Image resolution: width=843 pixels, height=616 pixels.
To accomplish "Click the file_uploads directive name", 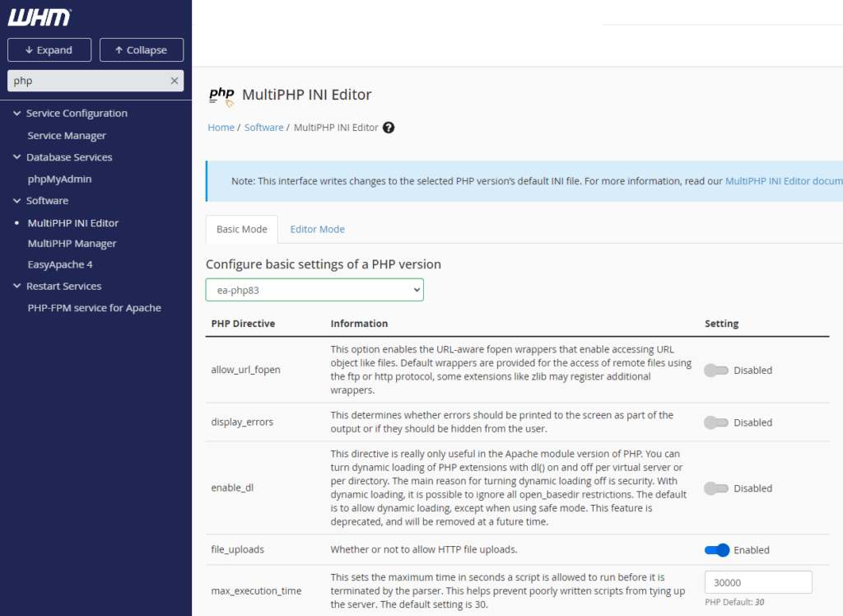I will [238, 549].
